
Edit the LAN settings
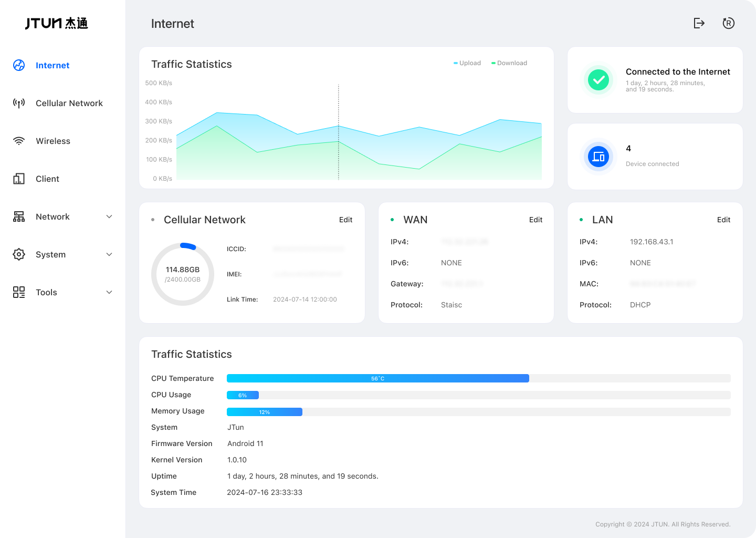click(x=723, y=220)
